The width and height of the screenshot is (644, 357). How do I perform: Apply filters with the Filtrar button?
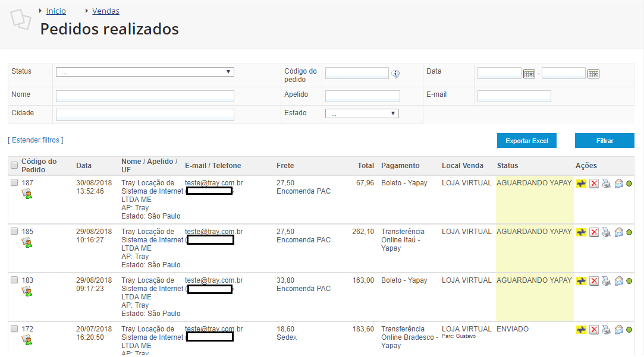605,141
